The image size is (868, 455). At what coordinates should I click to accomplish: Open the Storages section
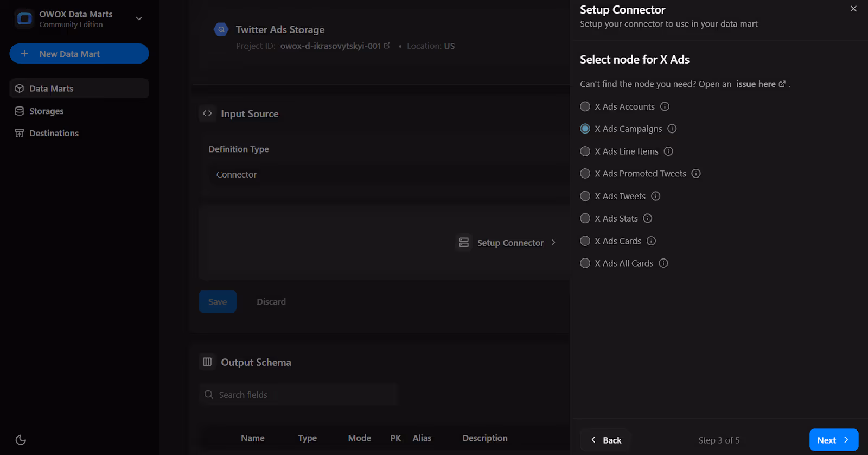coord(79,111)
